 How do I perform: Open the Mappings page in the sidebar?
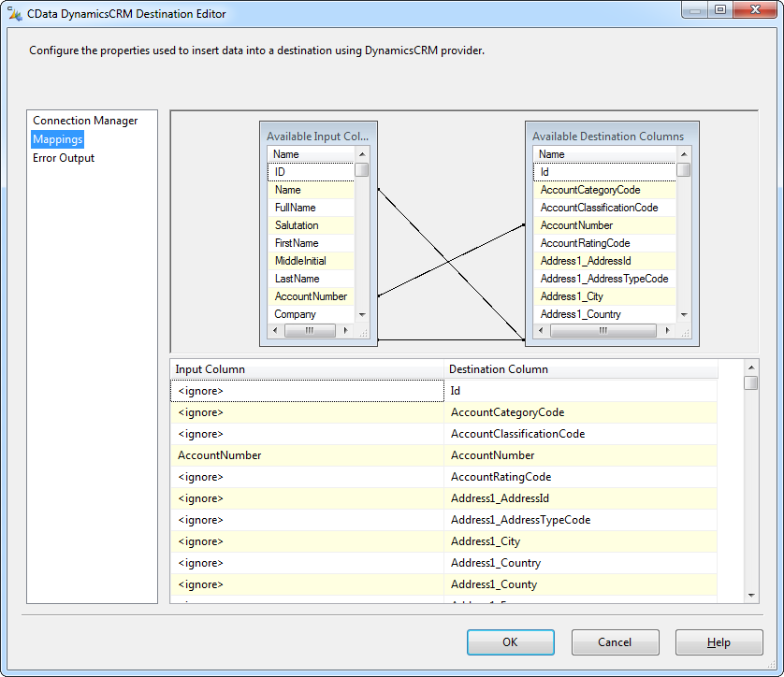[57, 138]
